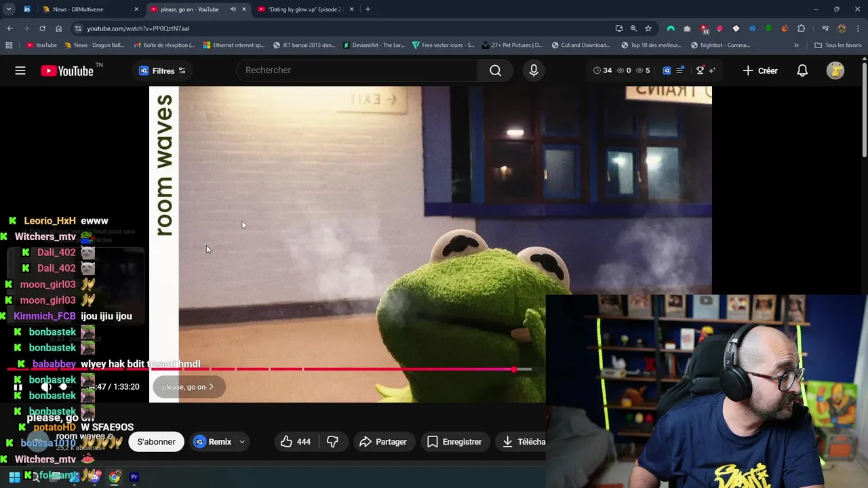
Task: Pause the video with the pause control
Action: click(19, 387)
